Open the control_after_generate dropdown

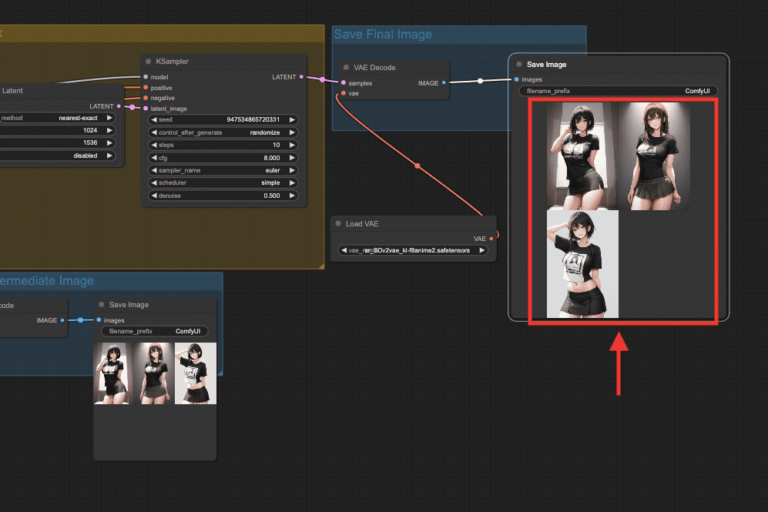click(223, 133)
